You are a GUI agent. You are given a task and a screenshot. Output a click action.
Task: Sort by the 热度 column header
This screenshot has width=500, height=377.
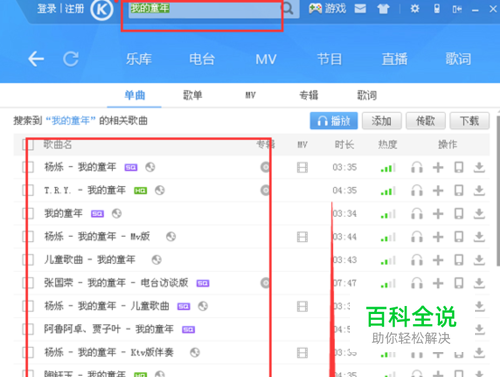click(x=388, y=145)
